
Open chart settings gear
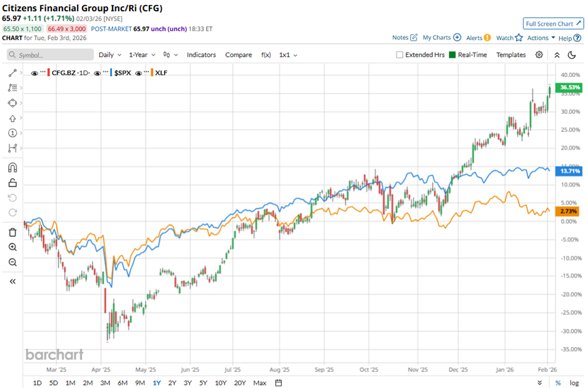(x=539, y=55)
